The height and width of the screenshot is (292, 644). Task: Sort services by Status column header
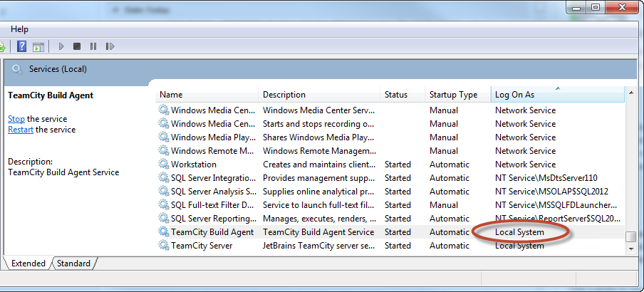pos(396,95)
